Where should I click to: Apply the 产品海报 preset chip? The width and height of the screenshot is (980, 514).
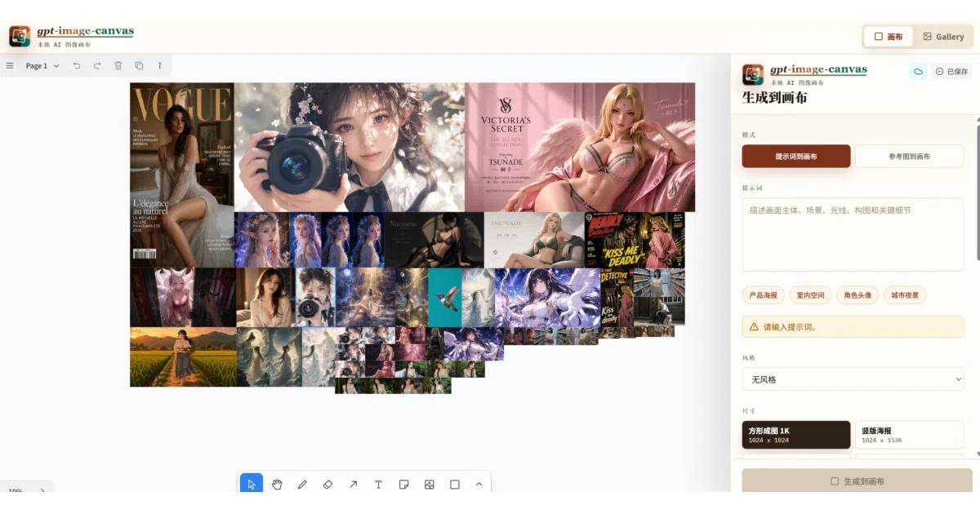[x=764, y=295]
